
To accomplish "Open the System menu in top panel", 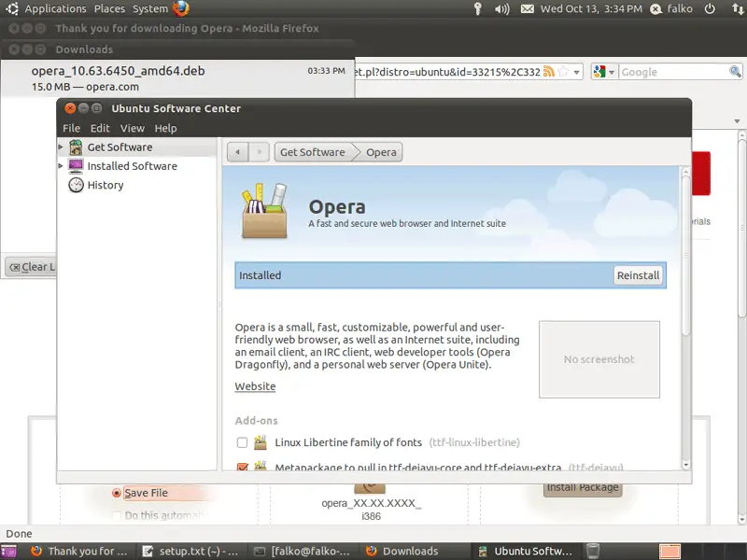I will point(150,8).
